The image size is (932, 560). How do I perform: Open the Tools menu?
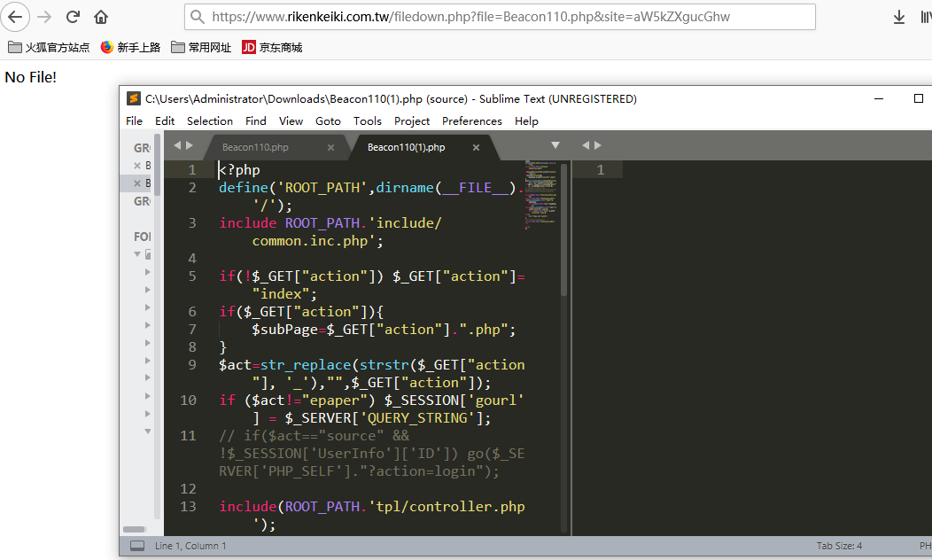coord(368,121)
